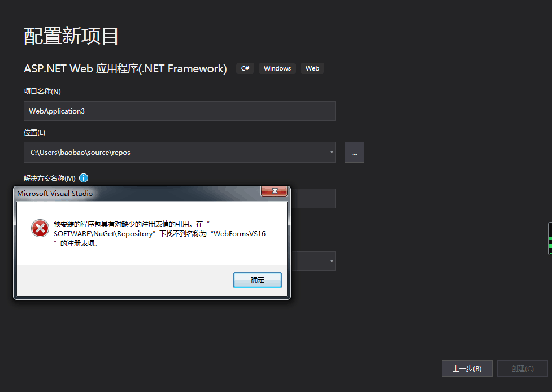
Task: Click the info icon beside 解决方案名称(M)
Action: point(83,178)
